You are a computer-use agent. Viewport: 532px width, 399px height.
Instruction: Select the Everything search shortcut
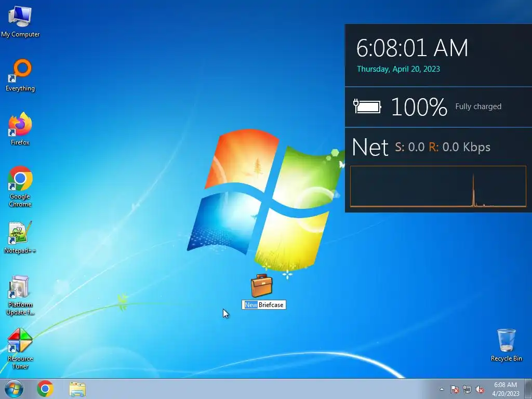tap(20, 75)
